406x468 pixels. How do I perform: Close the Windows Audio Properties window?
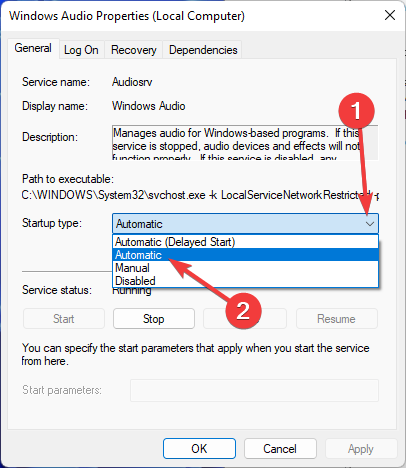390,15
